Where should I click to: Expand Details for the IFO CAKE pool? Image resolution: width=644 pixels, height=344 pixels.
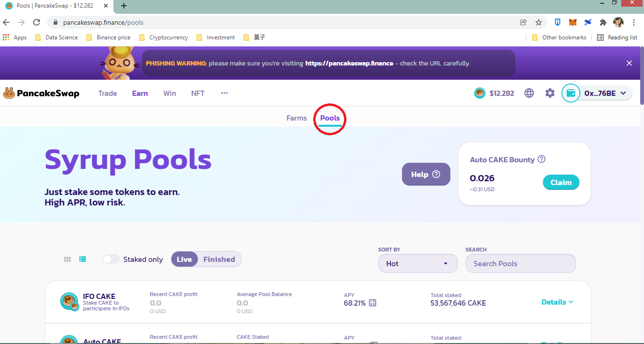coord(558,302)
